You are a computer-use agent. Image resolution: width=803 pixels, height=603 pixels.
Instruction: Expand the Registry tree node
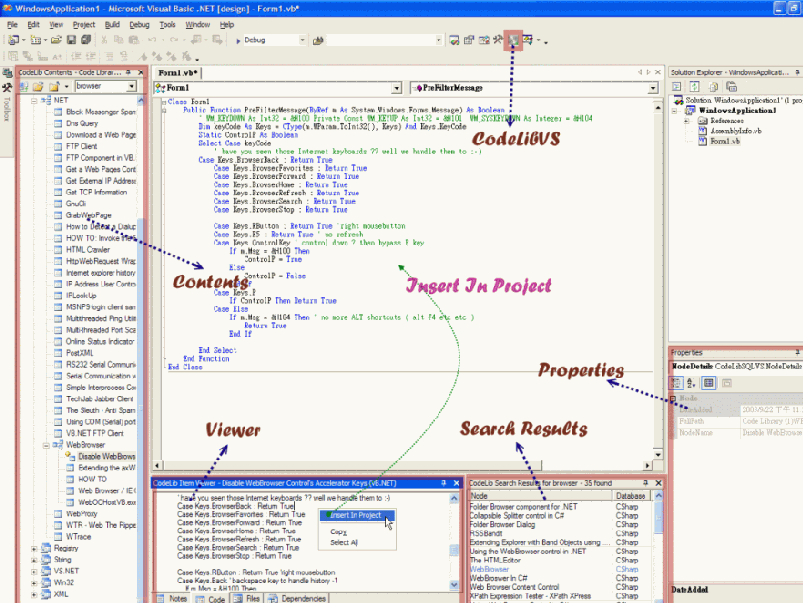(34, 549)
